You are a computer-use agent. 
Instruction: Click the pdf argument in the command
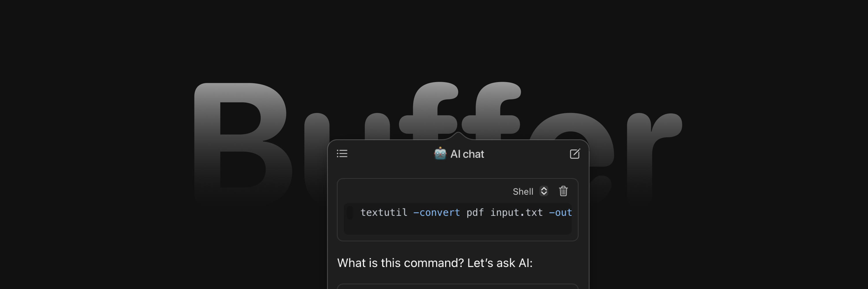tap(475, 213)
